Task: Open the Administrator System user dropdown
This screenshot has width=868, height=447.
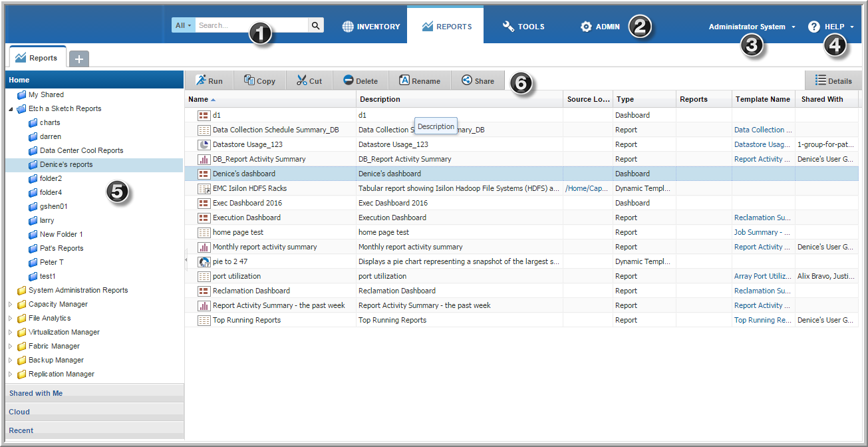Action: point(752,27)
